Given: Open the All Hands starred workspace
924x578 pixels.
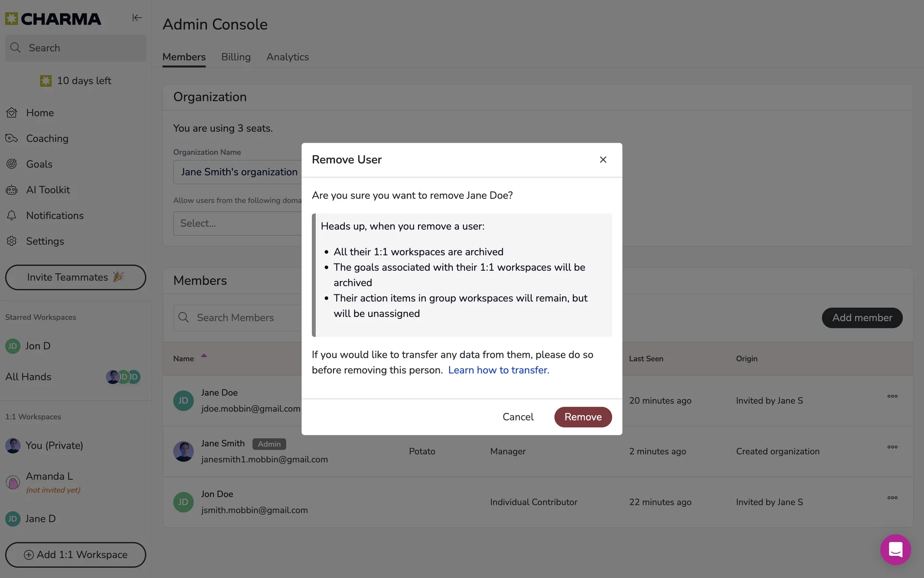Looking at the screenshot, I should pos(28,377).
